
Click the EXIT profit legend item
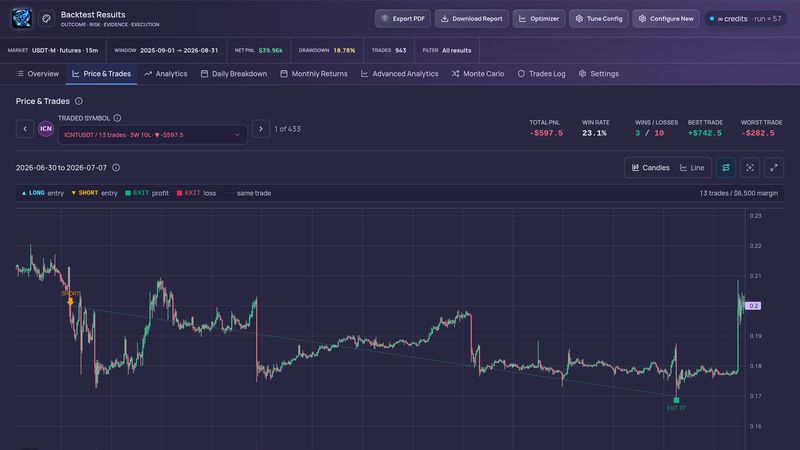pyautogui.click(x=147, y=193)
